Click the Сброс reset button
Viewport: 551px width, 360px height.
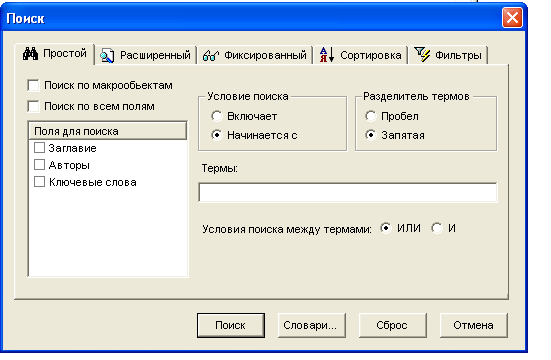pyautogui.click(x=393, y=325)
